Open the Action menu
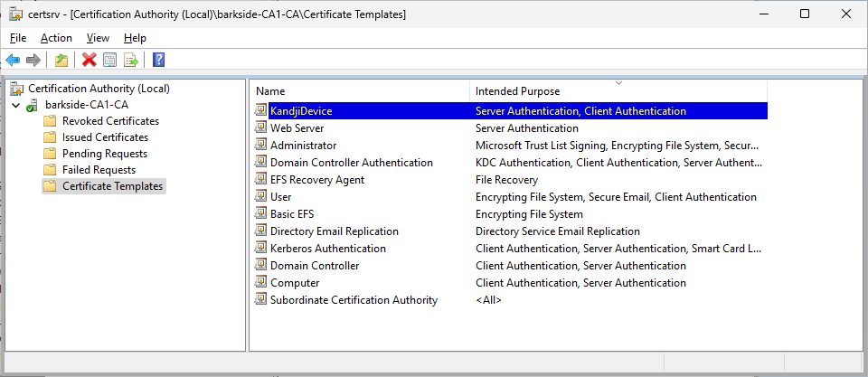Viewport: 868px width, 377px height. (x=56, y=38)
